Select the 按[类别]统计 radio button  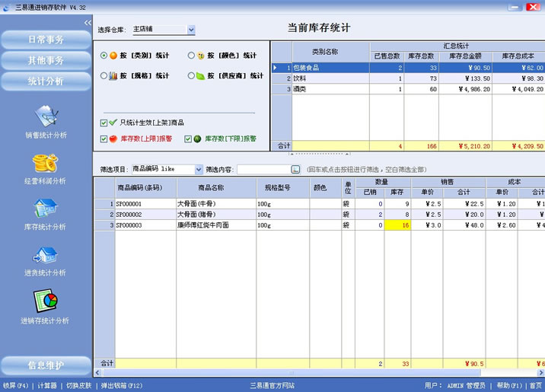click(x=104, y=56)
